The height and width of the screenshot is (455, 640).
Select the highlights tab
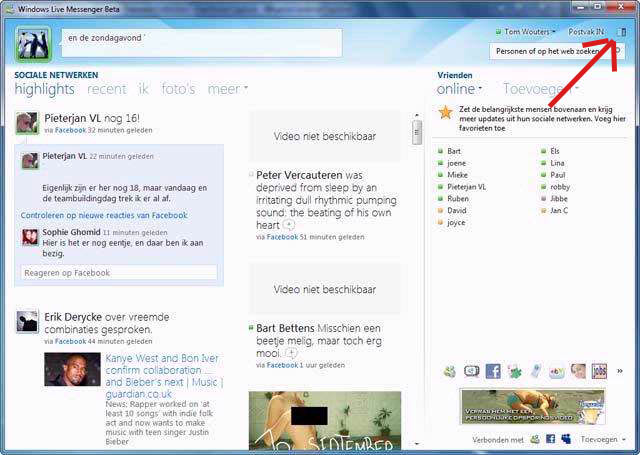[x=44, y=89]
